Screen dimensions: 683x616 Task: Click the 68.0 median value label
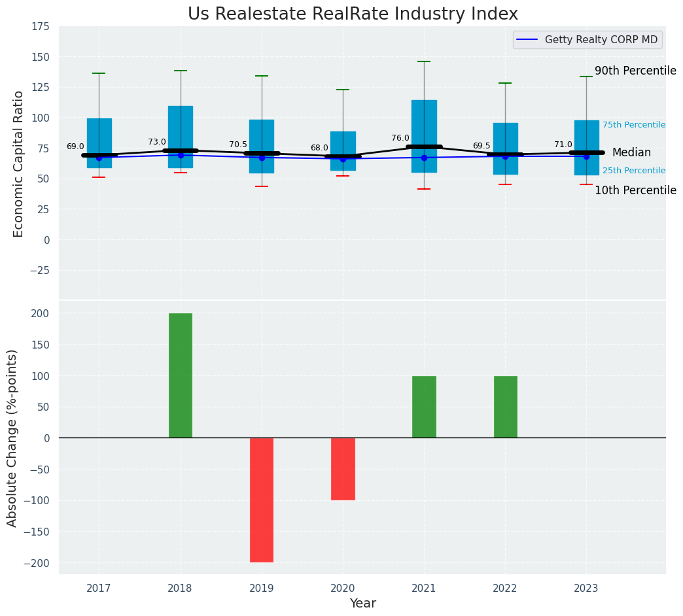tap(319, 148)
